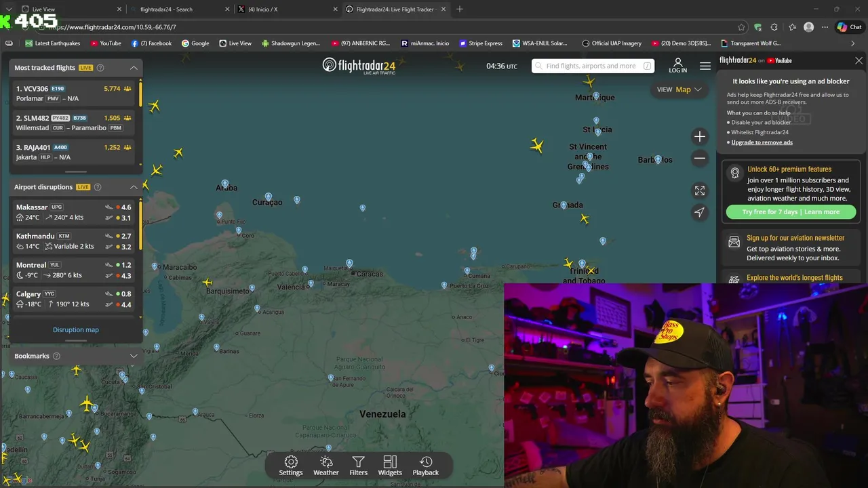The height and width of the screenshot is (488, 868).
Task: Open the Disruption map link
Action: tap(76, 330)
